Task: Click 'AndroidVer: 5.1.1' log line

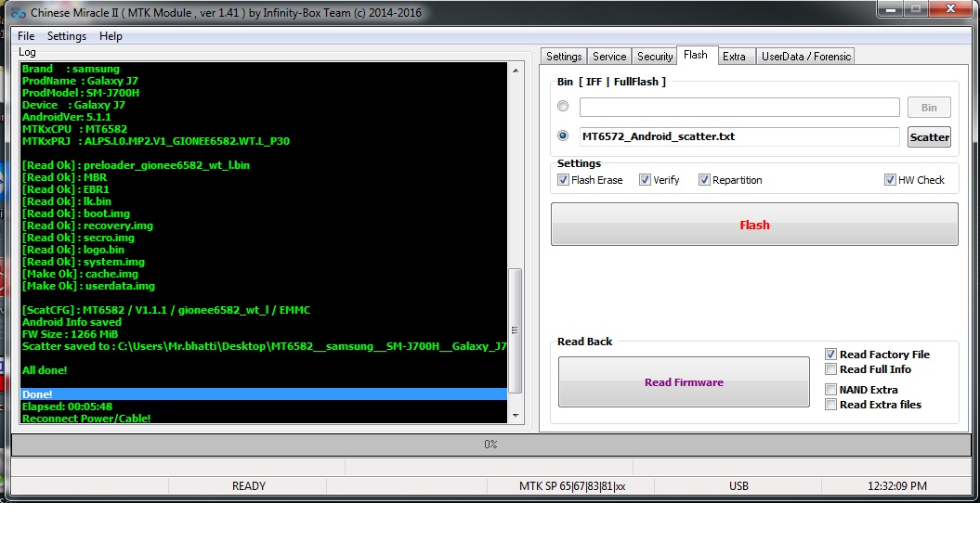Action: [x=66, y=117]
